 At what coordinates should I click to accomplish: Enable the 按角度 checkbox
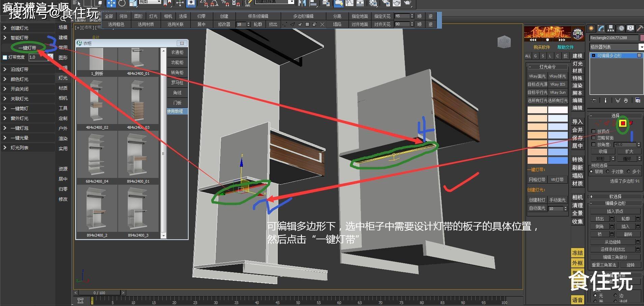(594, 145)
